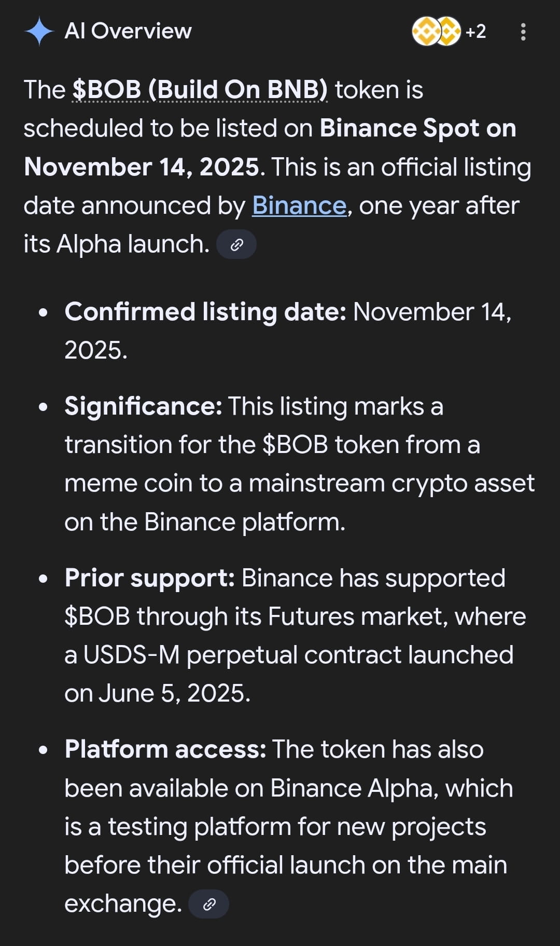Click the "Platform access:" bold label

pos(165,749)
